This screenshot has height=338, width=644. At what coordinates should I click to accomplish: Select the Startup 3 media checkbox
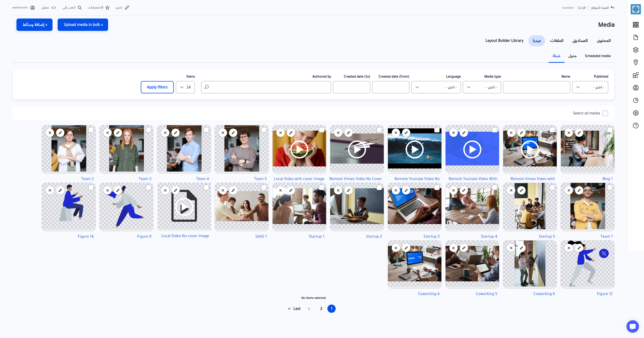point(437,188)
